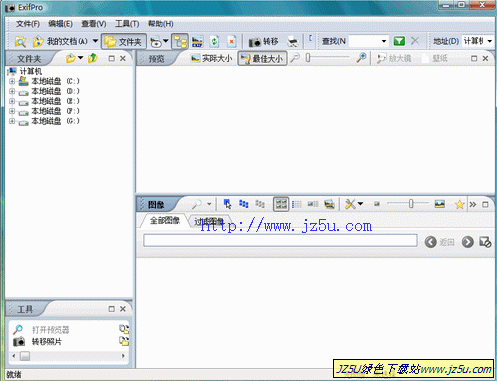Click the image pane magnifier search icon
Screen dimensions: 497x381
(x=197, y=204)
